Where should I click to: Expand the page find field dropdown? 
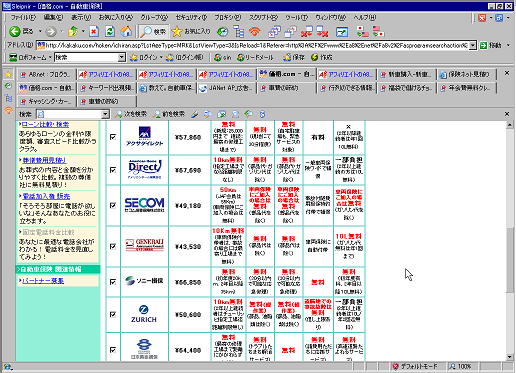105,114
